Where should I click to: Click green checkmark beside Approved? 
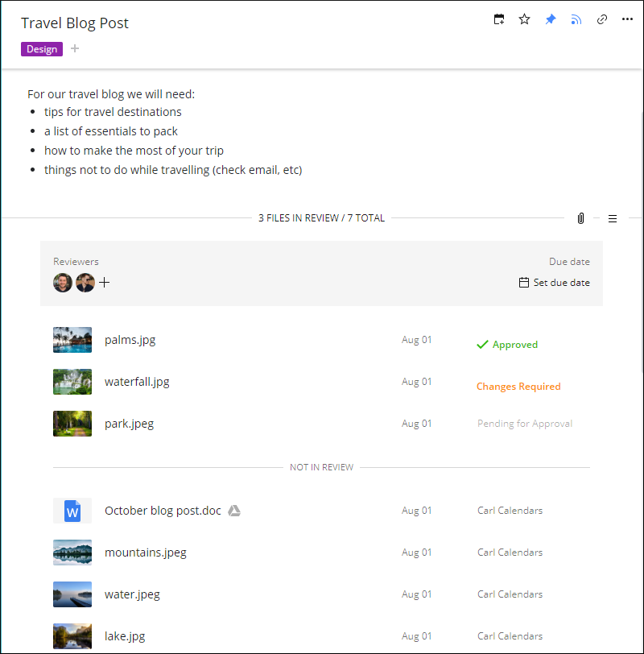coord(482,345)
